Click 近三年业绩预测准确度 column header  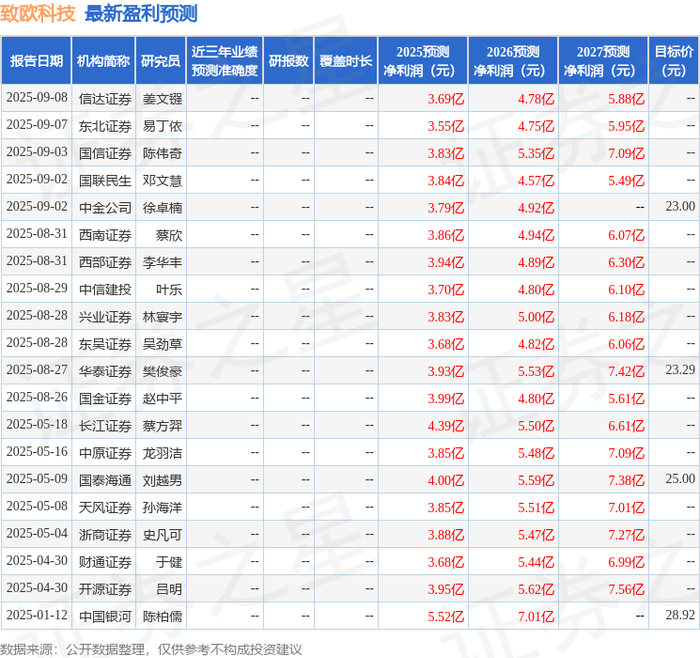(x=225, y=61)
